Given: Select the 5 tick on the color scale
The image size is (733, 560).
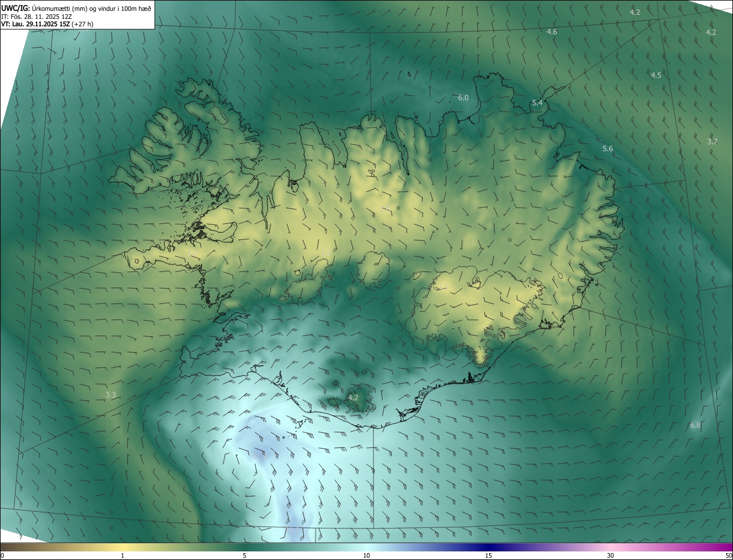Looking at the screenshot, I should click(245, 555).
